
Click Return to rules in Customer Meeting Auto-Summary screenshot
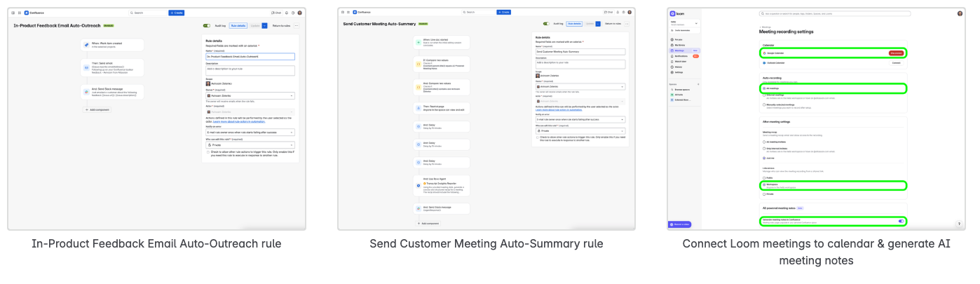613,23
